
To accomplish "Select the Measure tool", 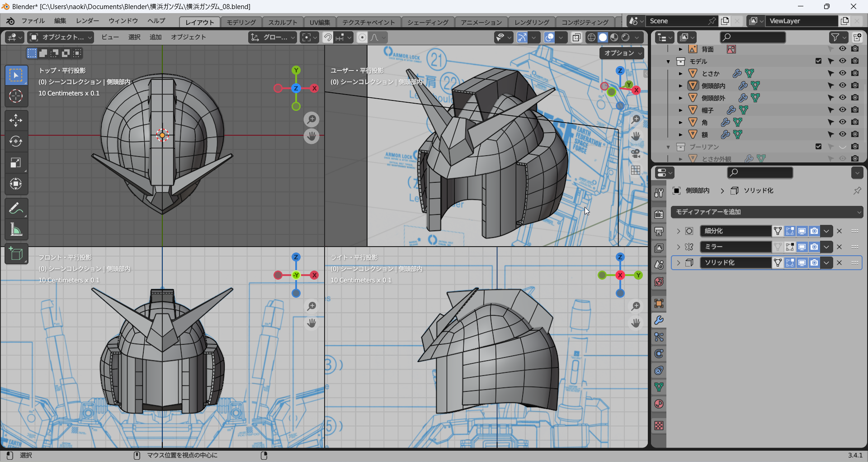I will 16,230.
